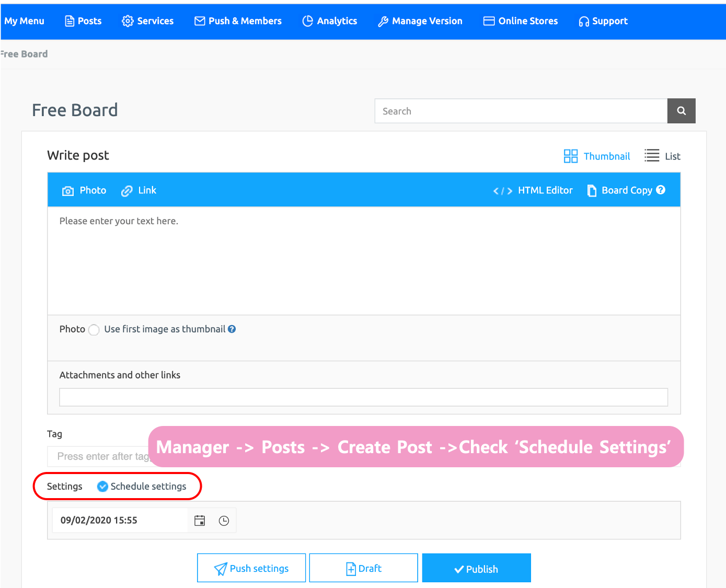The image size is (726, 588).
Task: Select Use first image as thumbnail
Action: pos(94,330)
